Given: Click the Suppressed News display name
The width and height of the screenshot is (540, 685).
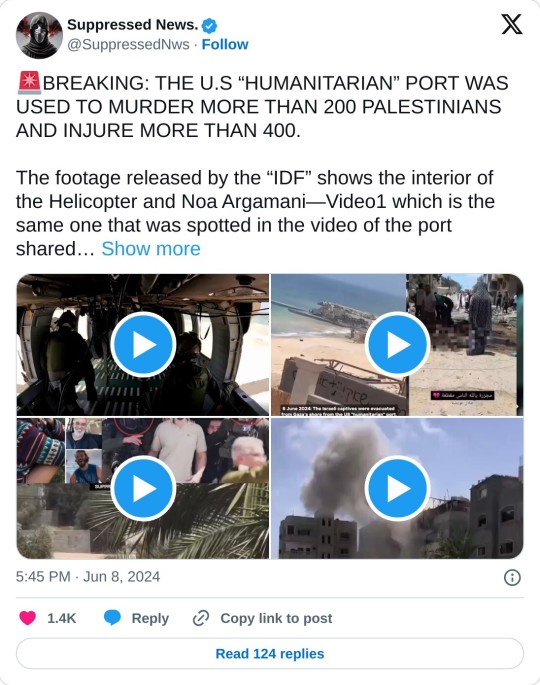Looking at the screenshot, I should [133, 25].
